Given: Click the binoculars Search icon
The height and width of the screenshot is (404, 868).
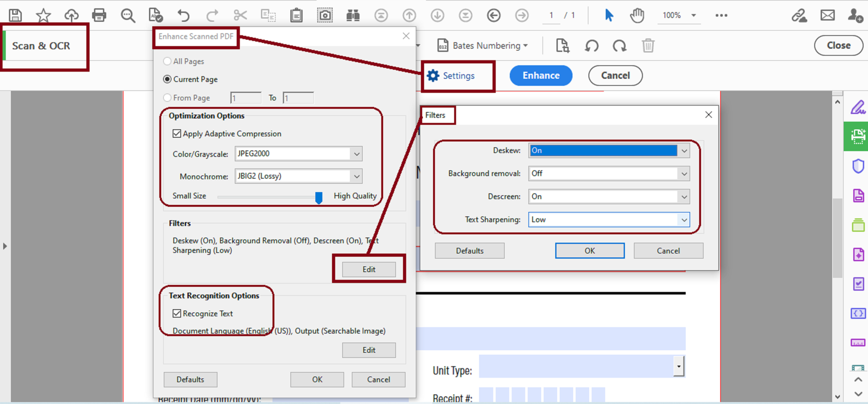Looking at the screenshot, I should click(353, 15).
